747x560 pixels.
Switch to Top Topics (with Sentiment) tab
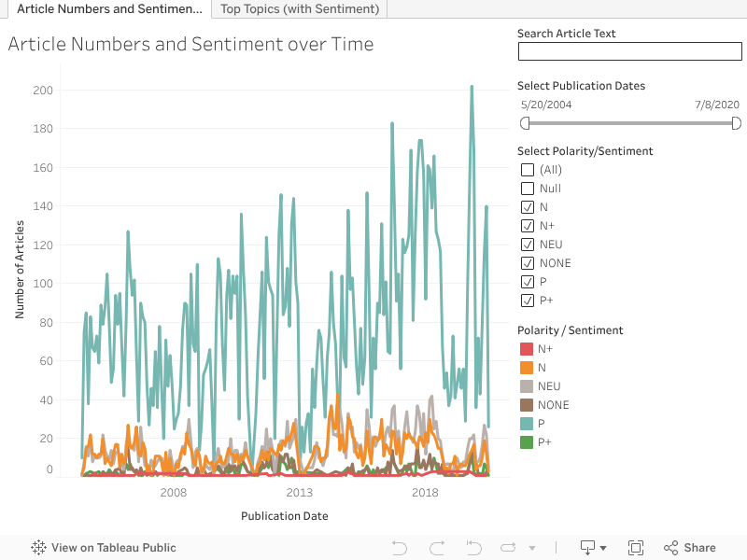click(x=300, y=9)
